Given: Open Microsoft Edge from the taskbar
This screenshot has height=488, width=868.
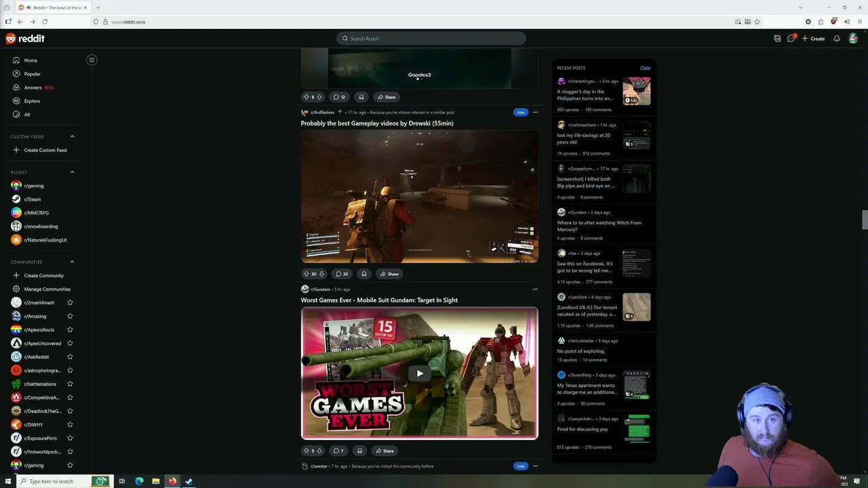Looking at the screenshot, I should click(139, 481).
